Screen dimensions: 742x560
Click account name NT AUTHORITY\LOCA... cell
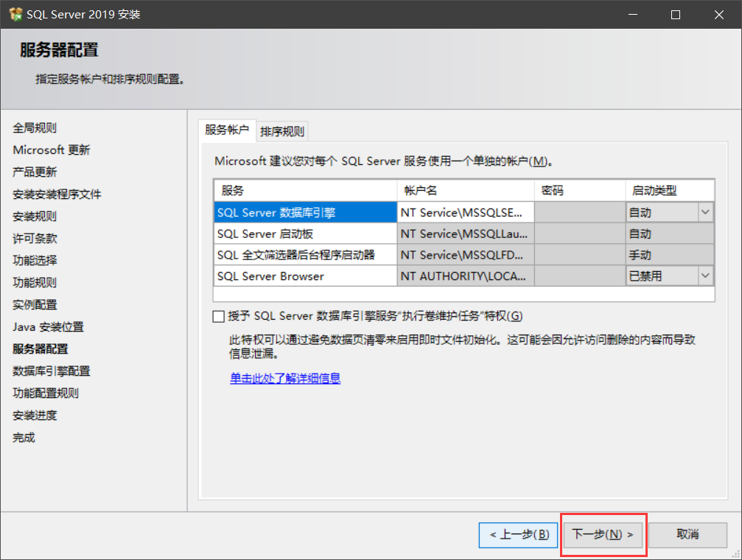coord(466,276)
